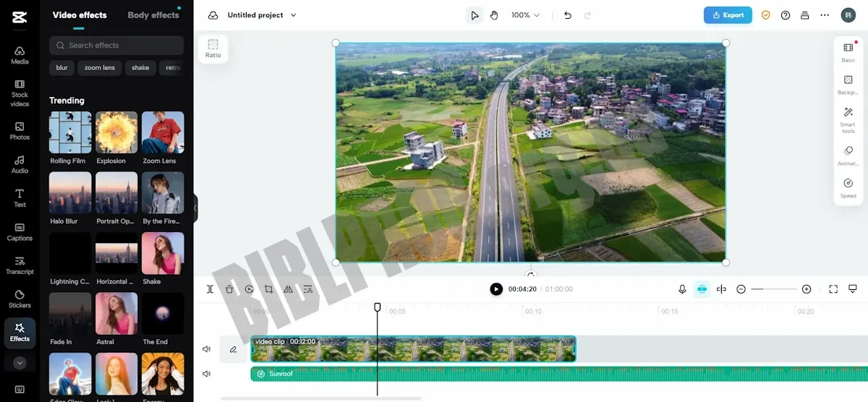The height and width of the screenshot is (402, 868).
Task: Open the user profile avatar
Action: click(848, 15)
